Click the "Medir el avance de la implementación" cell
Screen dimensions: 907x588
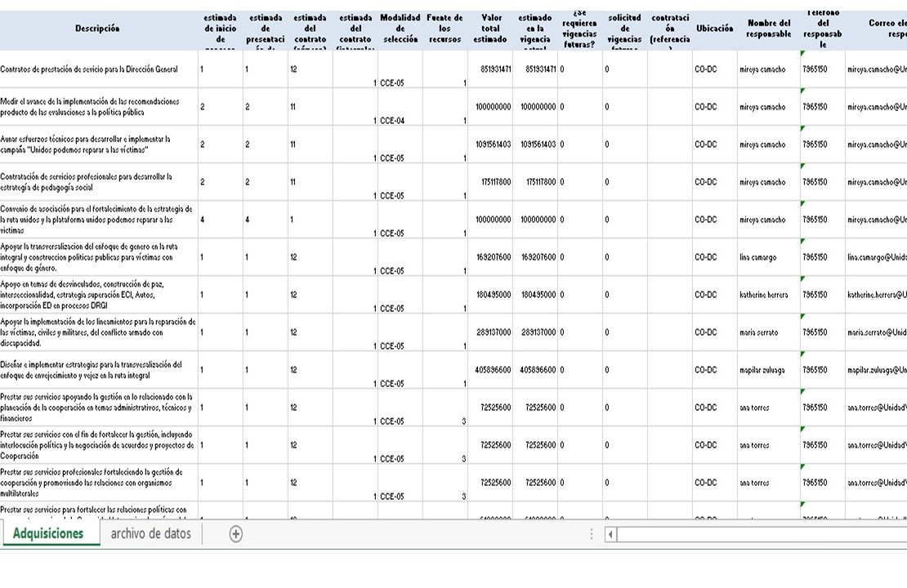[98, 107]
